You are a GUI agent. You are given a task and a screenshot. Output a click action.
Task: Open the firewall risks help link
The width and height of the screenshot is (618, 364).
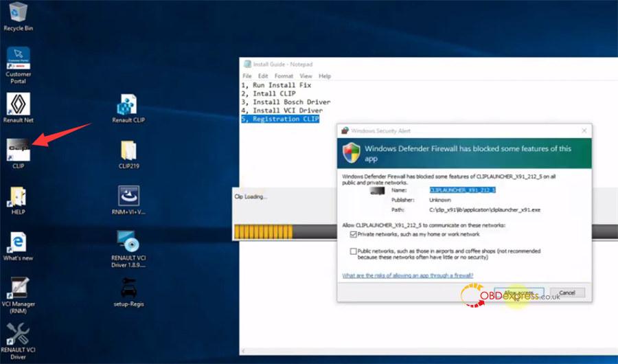click(x=407, y=275)
